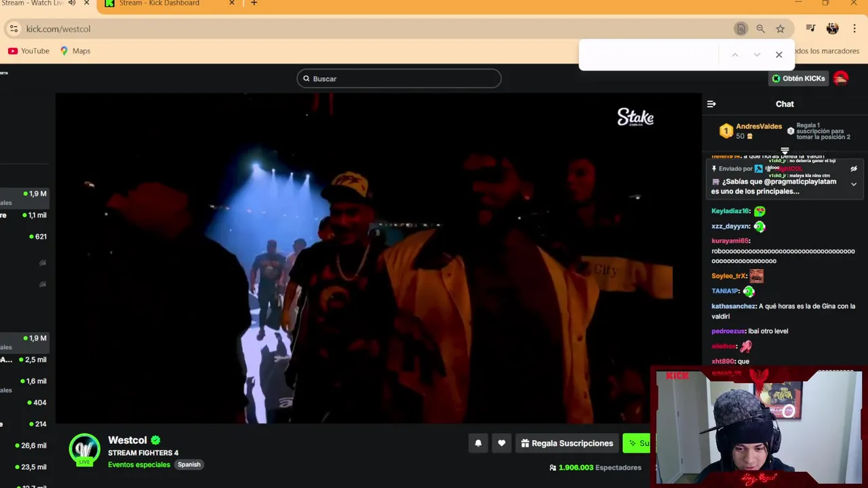
Task: Click Regala Suscripciones button
Action: tap(567, 443)
